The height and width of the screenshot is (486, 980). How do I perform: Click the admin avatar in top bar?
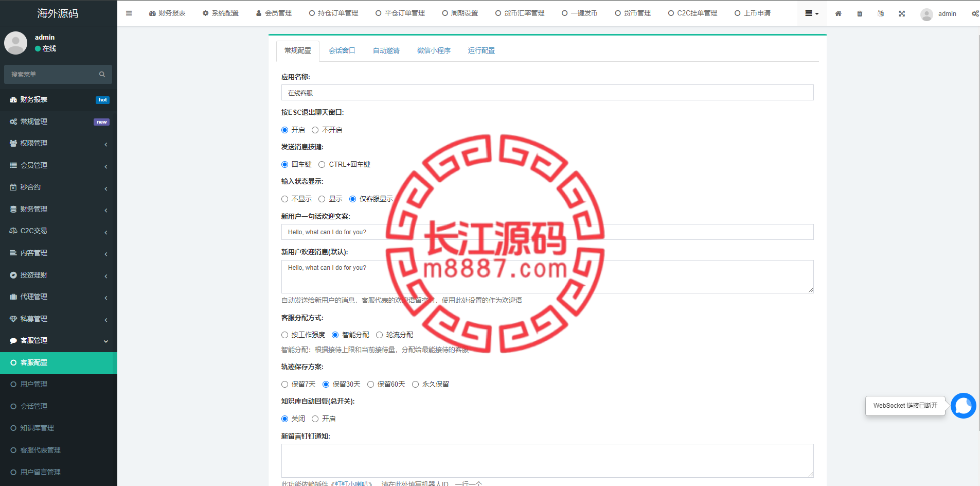tap(926, 14)
